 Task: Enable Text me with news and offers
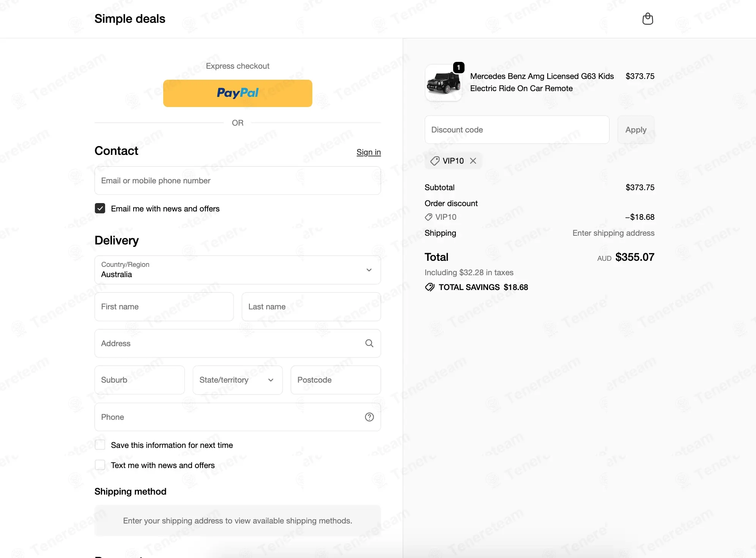100,465
